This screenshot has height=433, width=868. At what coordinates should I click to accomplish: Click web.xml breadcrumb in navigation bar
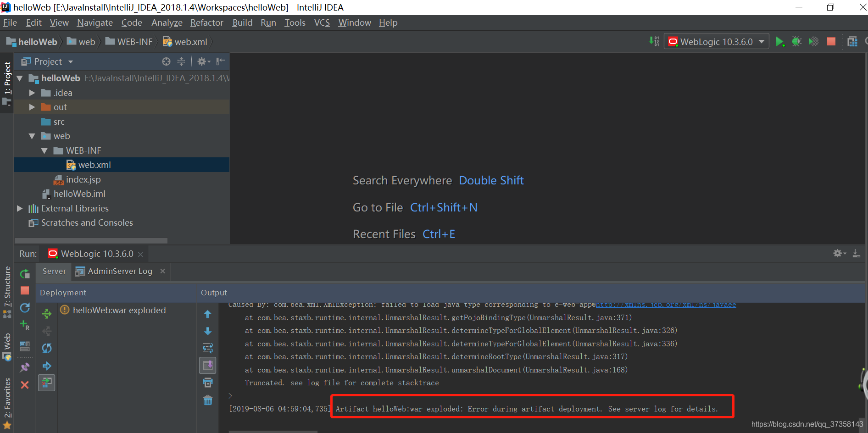pos(185,42)
